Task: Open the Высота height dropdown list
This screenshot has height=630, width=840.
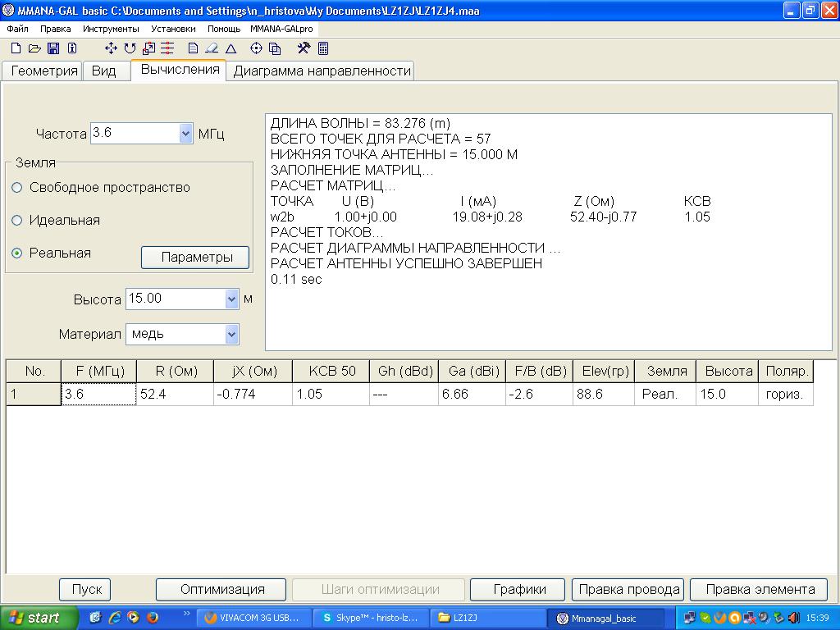Action: [231, 299]
